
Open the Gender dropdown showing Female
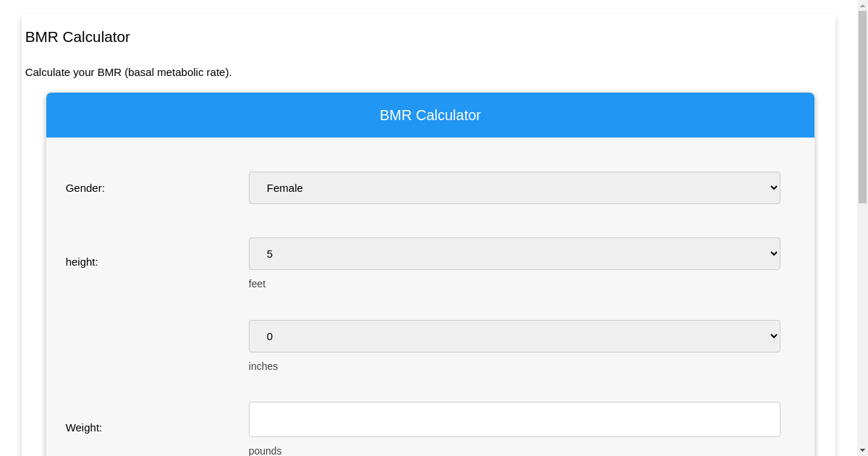pos(514,187)
